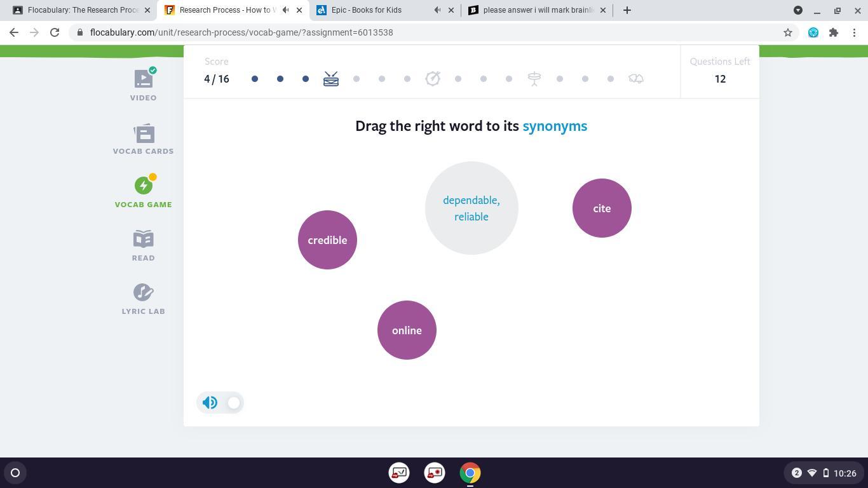Screen dimensions: 868x488
Task: Open the screen recorder shelf app
Action: tap(435, 473)
